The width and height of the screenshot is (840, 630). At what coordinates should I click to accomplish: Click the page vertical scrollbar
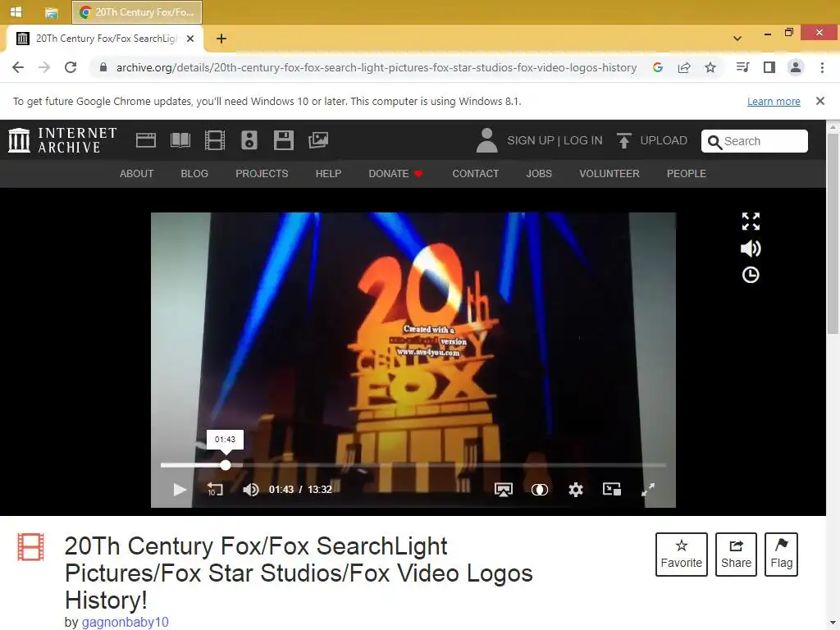point(833,232)
